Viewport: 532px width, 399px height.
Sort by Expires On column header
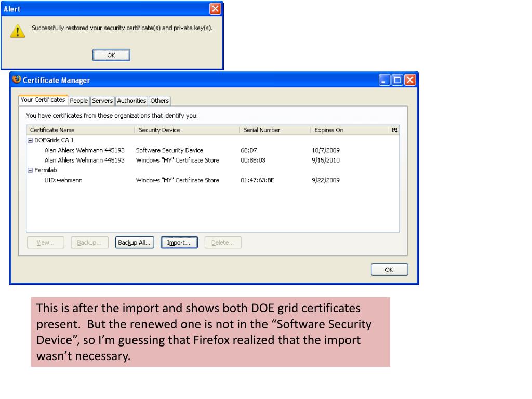pos(349,130)
